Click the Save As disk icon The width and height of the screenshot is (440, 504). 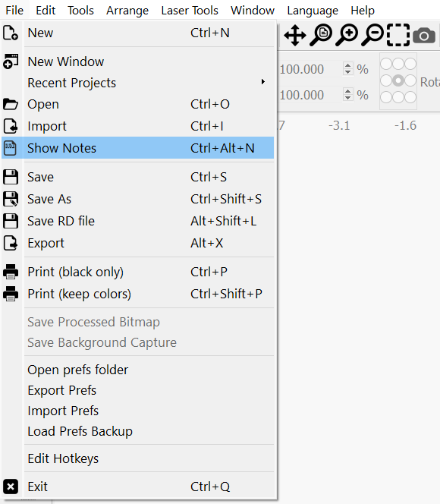pos(11,199)
